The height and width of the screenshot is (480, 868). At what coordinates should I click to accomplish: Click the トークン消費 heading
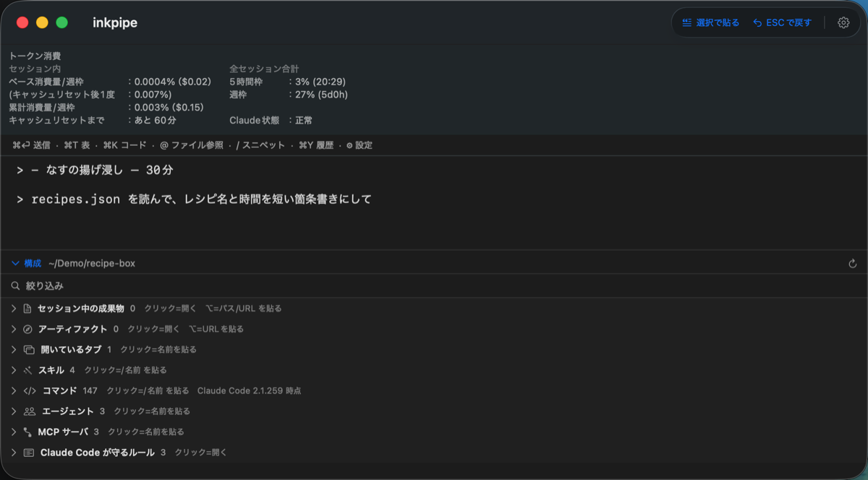(35, 56)
